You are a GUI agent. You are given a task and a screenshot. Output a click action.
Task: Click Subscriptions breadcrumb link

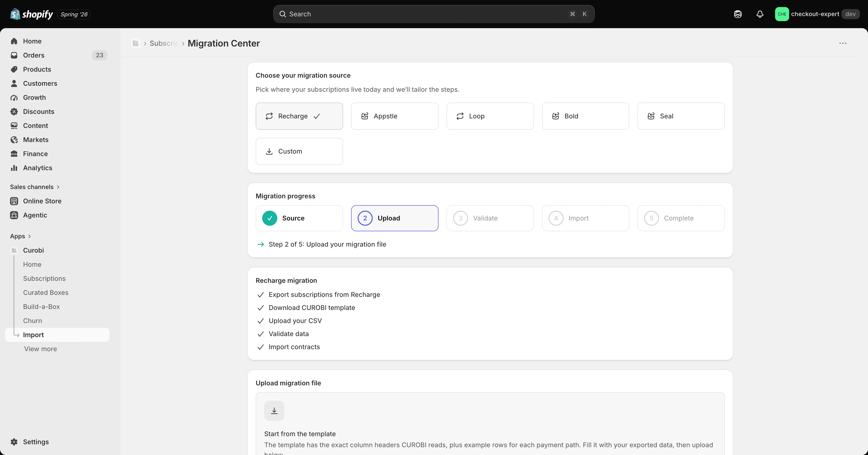click(164, 43)
